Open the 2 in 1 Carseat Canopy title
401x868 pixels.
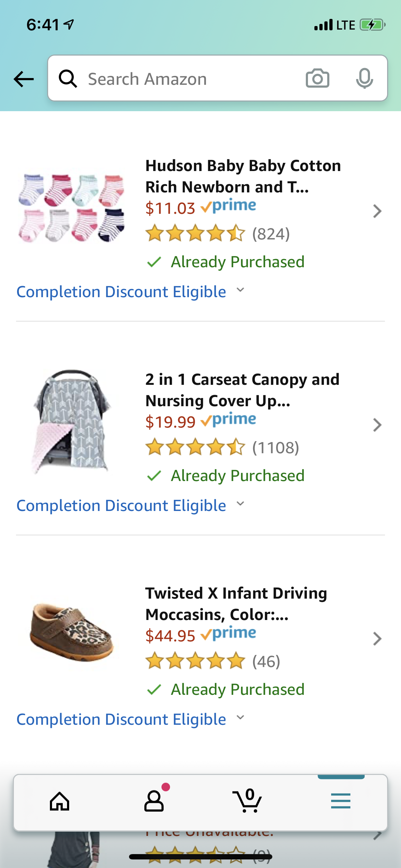242,390
